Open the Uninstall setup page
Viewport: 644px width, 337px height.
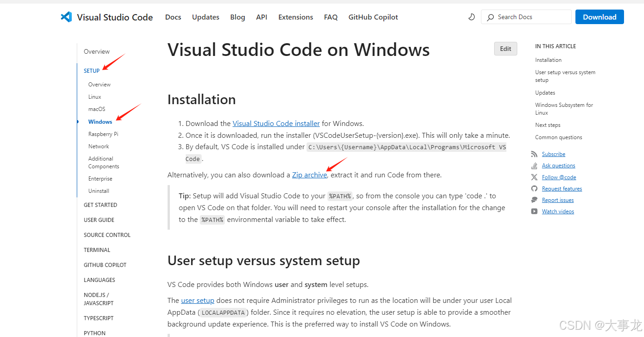pyautogui.click(x=99, y=191)
